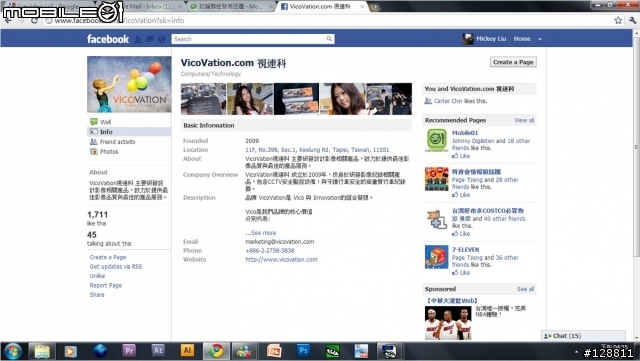Screen dimensions: 640x361
Task: Click the Mobile01 page icon
Action: pos(437,140)
